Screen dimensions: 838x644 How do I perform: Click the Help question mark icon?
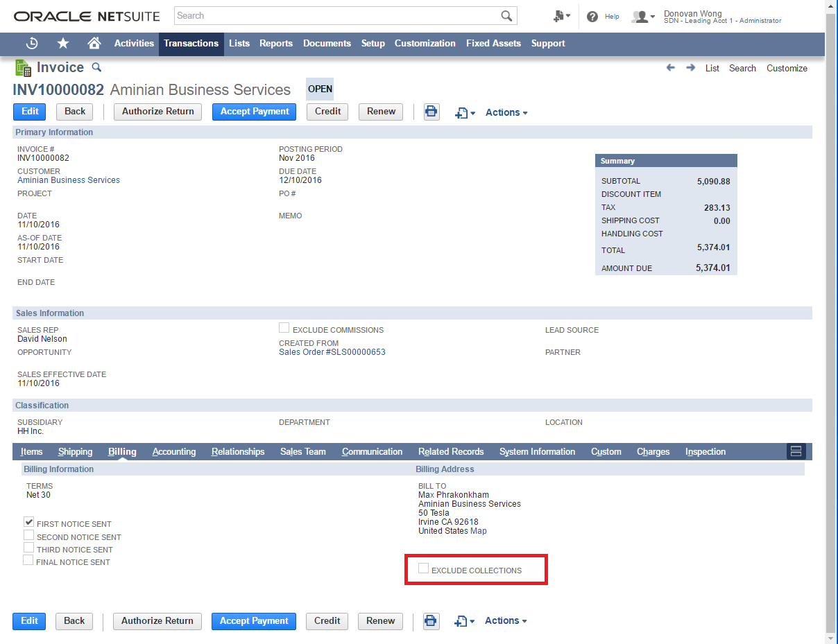coord(592,17)
